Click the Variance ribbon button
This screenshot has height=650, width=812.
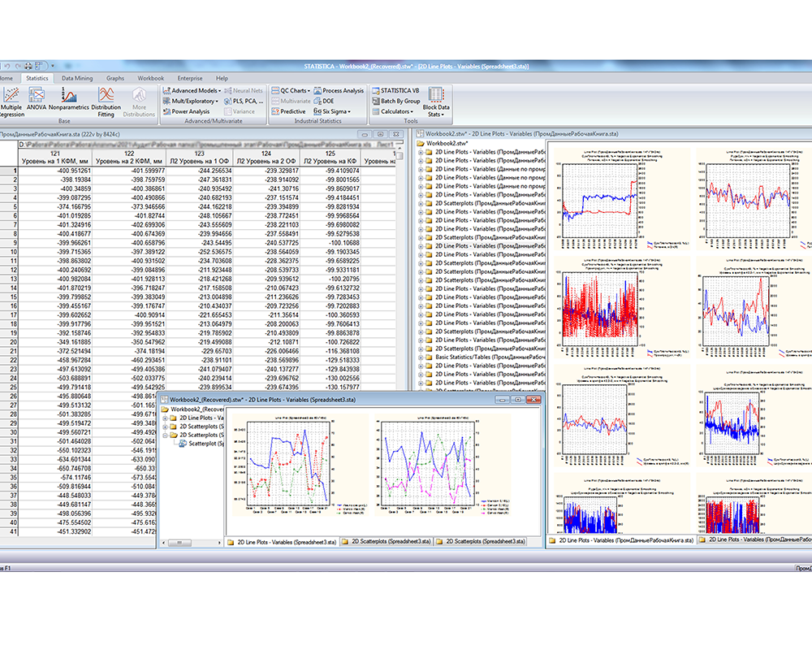click(240, 111)
